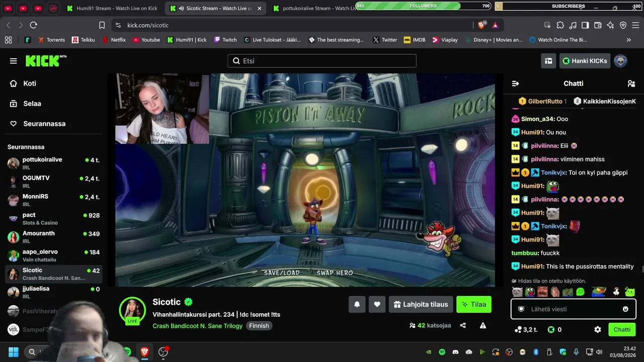
Task: Open Viaplay bookmark
Action: [x=444, y=40]
